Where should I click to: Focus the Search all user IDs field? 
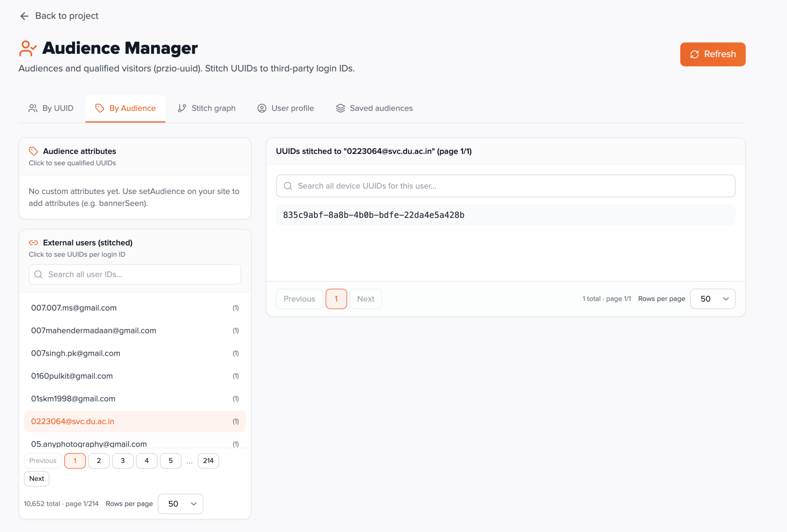click(x=142, y=274)
